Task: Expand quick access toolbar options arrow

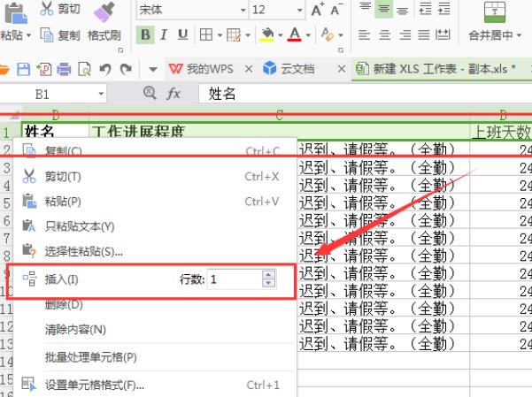Action: 153,70
